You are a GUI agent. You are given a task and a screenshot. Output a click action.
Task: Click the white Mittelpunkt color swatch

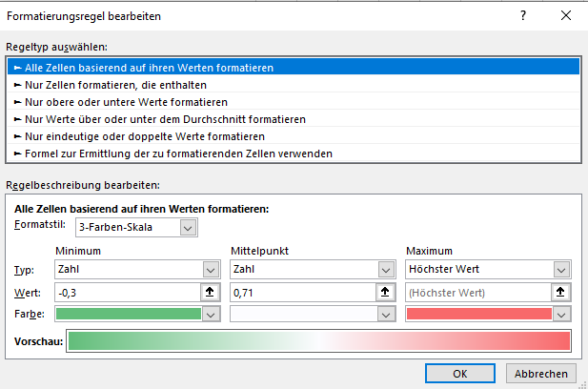[x=304, y=314]
